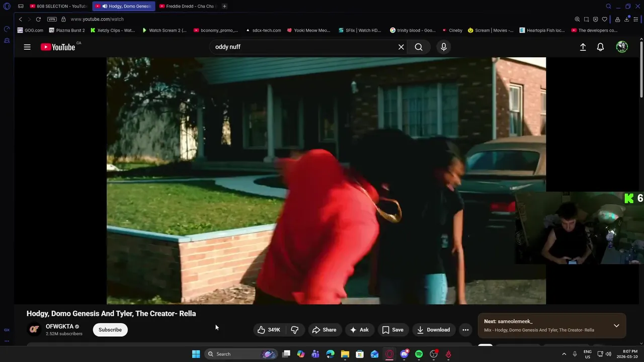
Task: Switch to Freddie Dredd - Cha Cha tab
Action: click(187, 6)
